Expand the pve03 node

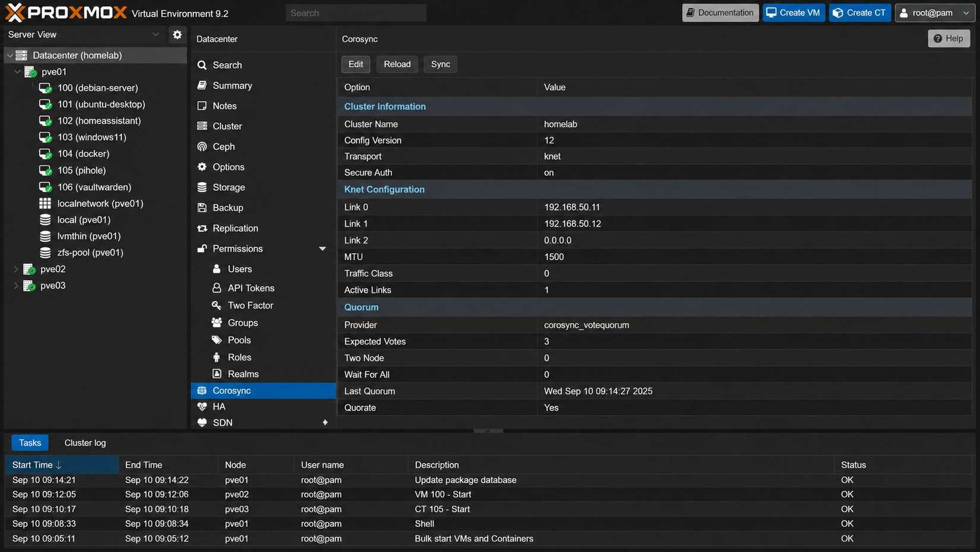coord(16,286)
